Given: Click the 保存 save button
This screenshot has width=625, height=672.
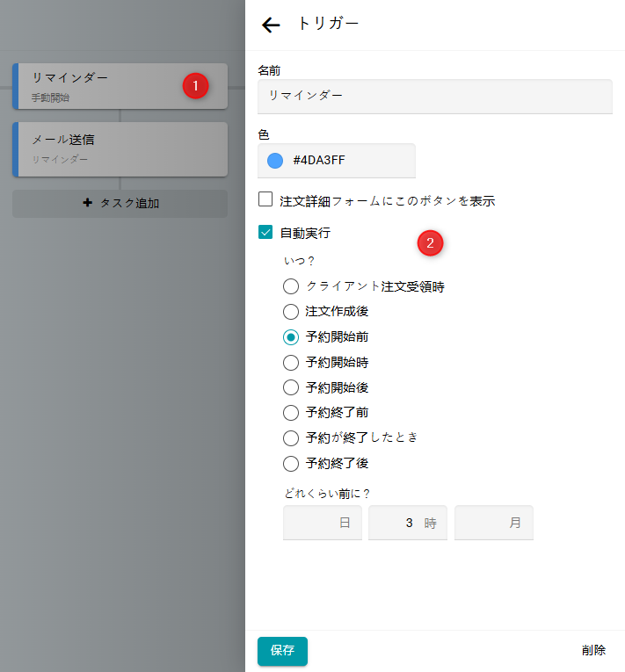Looking at the screenshot, I should [282, 651].
